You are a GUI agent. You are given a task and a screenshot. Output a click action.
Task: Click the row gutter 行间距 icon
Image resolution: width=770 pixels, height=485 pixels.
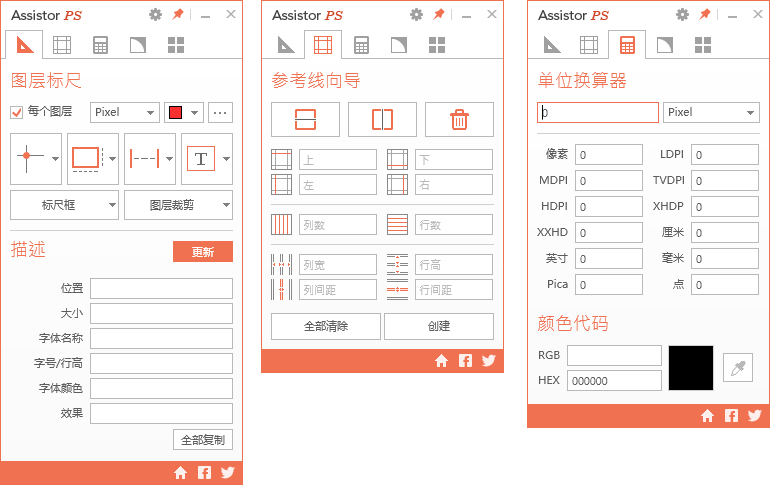[x=397, y=290]
